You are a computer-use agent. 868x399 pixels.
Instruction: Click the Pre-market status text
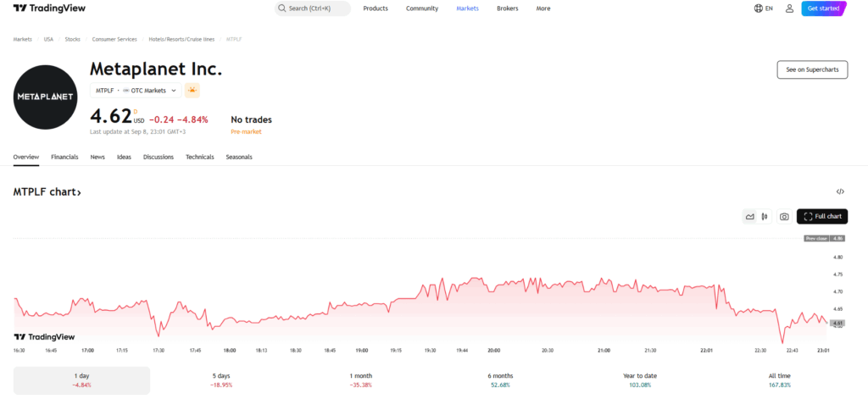click(x=246, y=131)
